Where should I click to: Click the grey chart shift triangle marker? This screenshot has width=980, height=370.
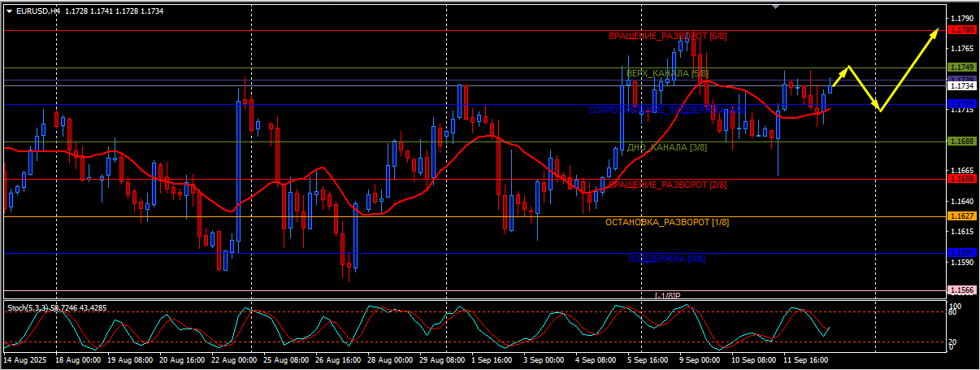click(x=775, y=7)
